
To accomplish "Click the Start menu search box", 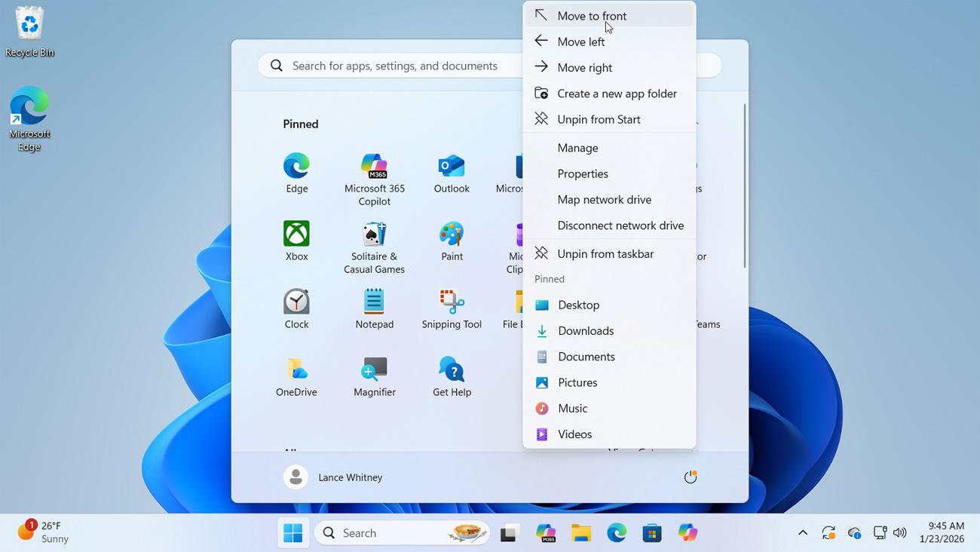I will click(x=392, y=66).
